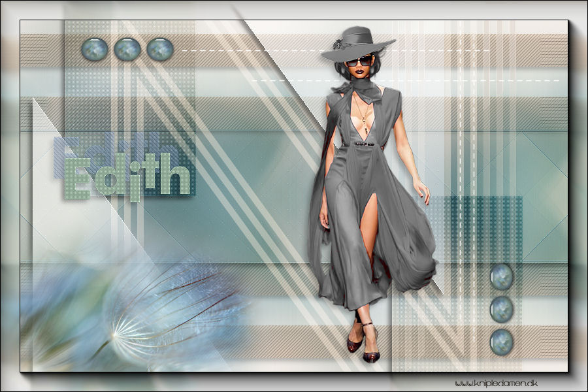Click the gray scarf around the neck

[x=363, y=90]
